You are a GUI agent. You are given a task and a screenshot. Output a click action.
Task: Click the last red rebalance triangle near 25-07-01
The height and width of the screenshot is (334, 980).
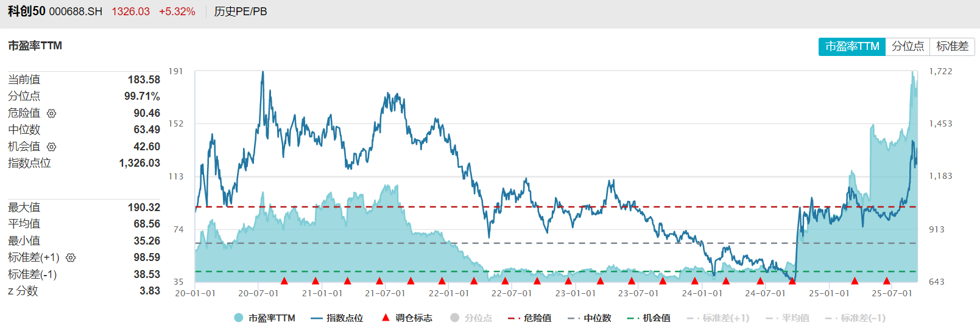point(887,280)
